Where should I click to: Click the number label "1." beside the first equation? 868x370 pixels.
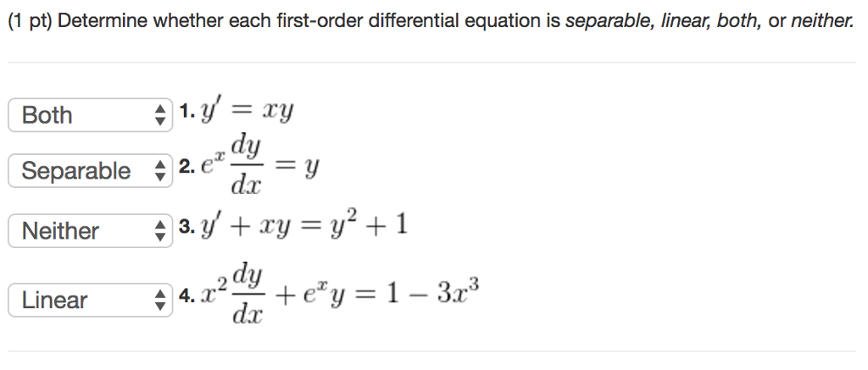point(186,113)
